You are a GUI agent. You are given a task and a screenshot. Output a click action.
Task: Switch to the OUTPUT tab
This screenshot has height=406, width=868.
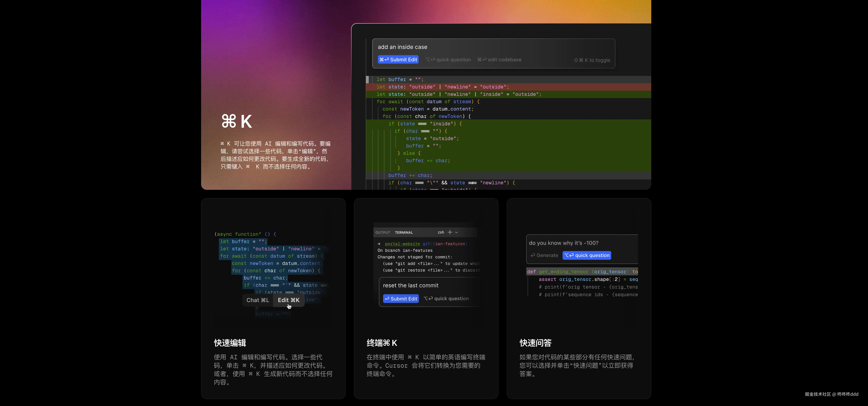coord(382,233)
